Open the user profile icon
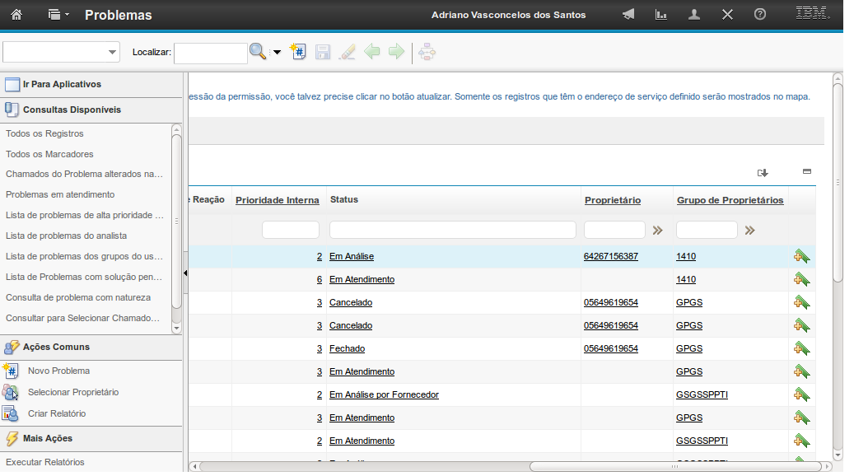The image size is (868, 476). tap(694, 15)
